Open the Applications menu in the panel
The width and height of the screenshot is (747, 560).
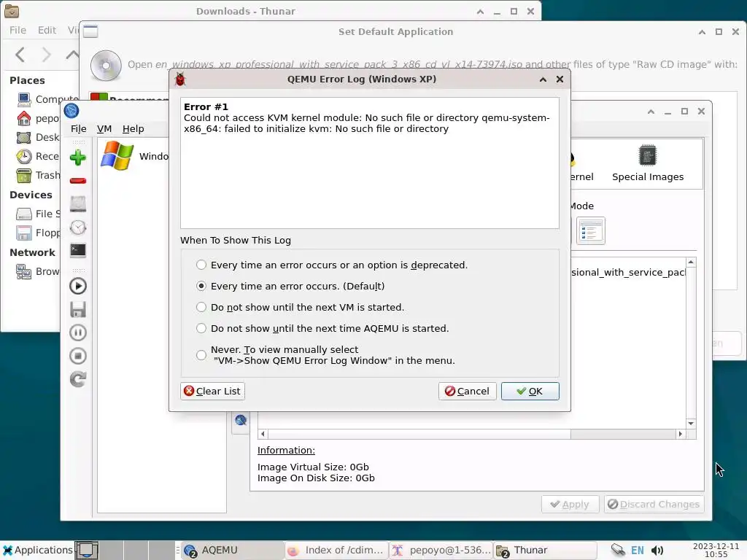[x=37, y=550]
